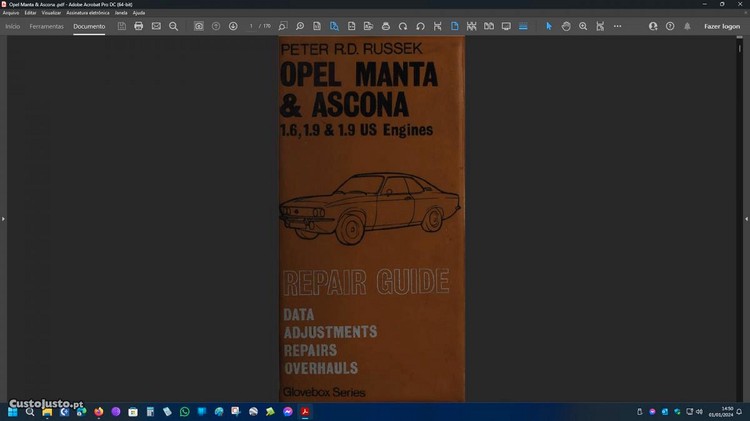Click the page number input field

point(252,26)
